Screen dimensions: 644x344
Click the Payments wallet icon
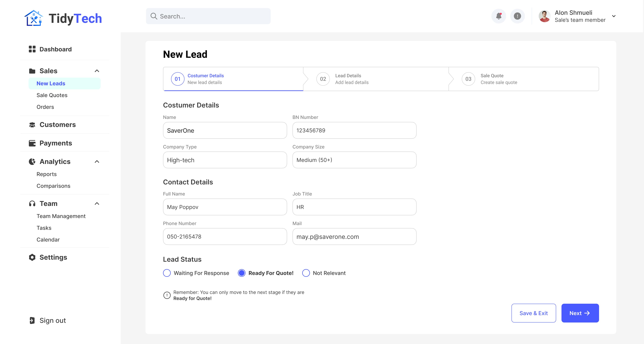tap(32, 143)
